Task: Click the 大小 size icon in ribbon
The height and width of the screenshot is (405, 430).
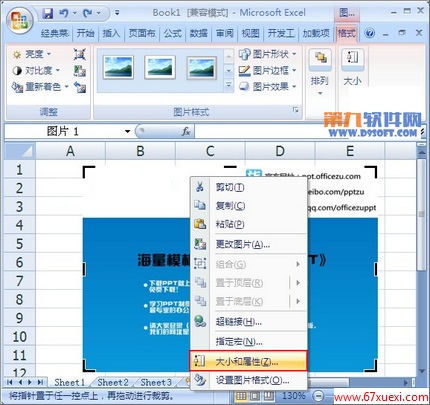Action: [x=352, y=68]
